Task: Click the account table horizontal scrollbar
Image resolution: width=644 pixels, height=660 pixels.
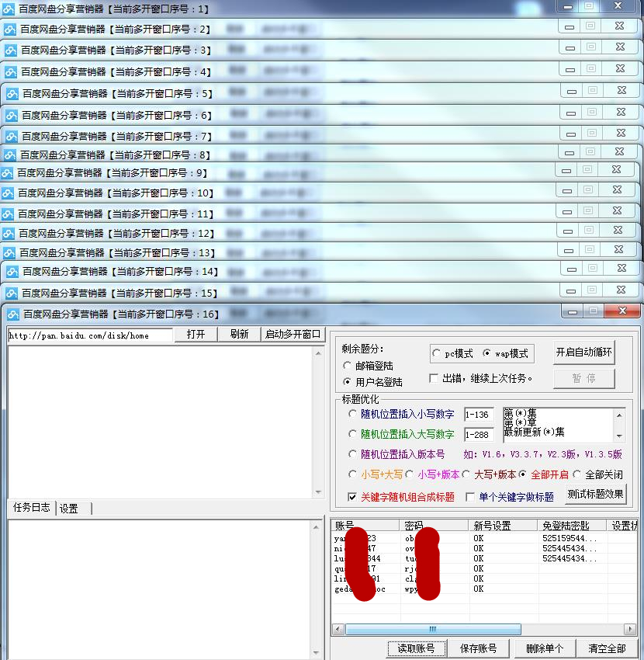Action: [431, 629]
